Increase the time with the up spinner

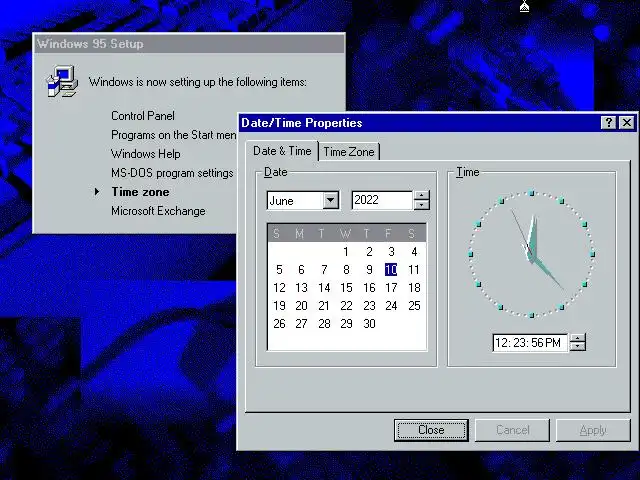pyautogui.click(x=578, y=338)
